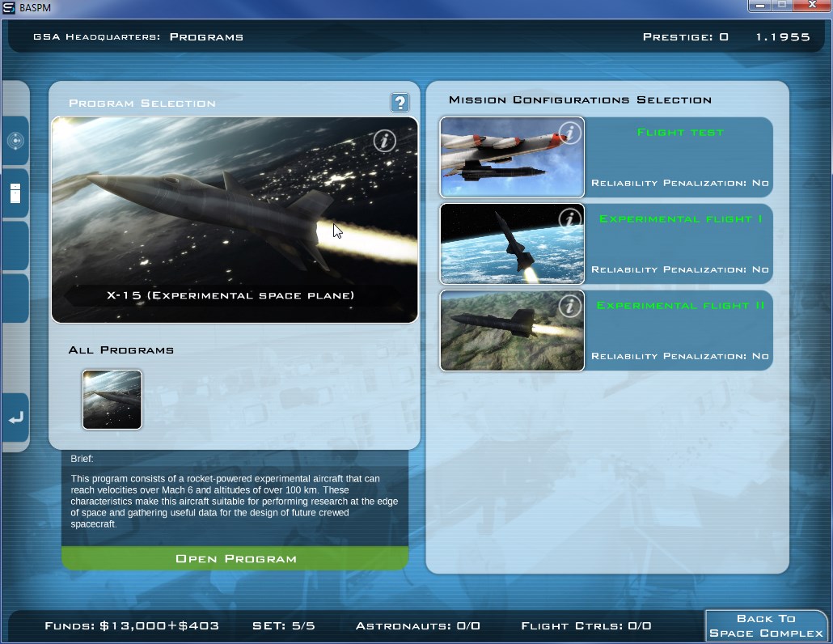The image size is (833, 644).
Task: Show info for Experimental Flight I
Action: pos(570,219)
